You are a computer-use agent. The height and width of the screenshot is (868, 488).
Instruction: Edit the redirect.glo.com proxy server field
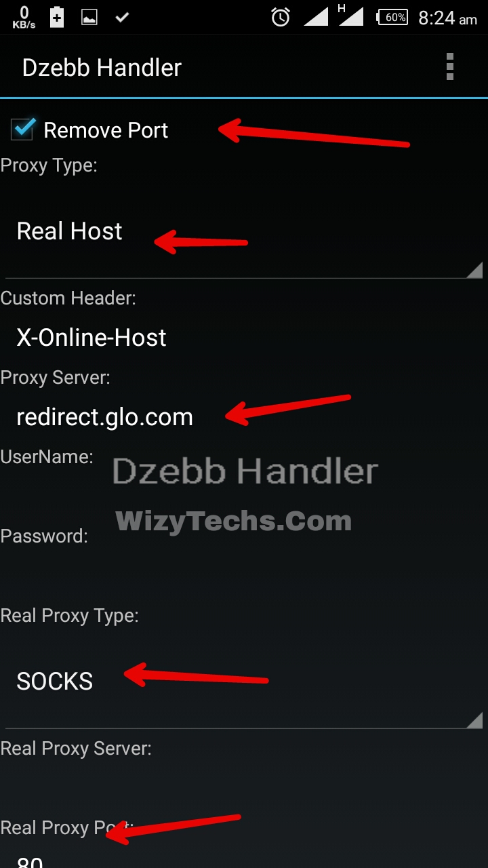click(x=244, y=417)
